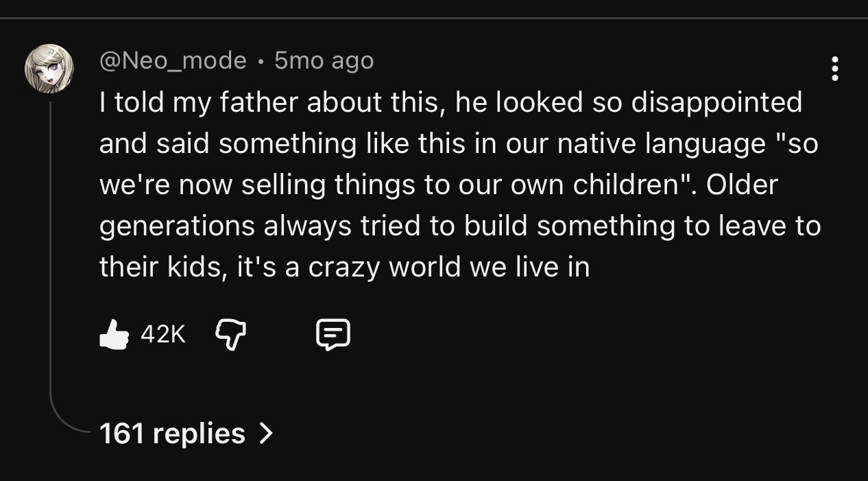868x481 pixels.
Task: Expand the 161 replies thread
Action: 172,433
